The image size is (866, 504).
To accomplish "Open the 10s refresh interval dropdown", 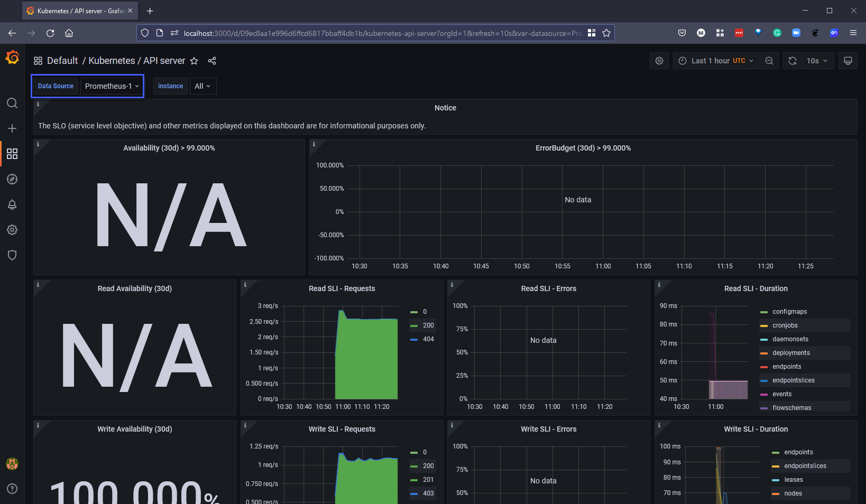I will pyautogui.click(x=817, y=61).
